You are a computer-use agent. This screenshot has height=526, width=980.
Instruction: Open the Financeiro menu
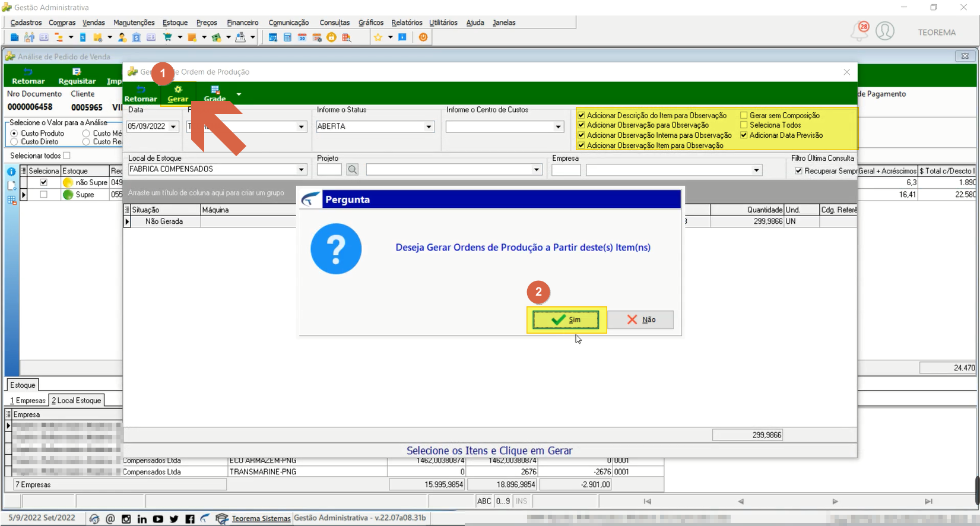pos(243,23)
